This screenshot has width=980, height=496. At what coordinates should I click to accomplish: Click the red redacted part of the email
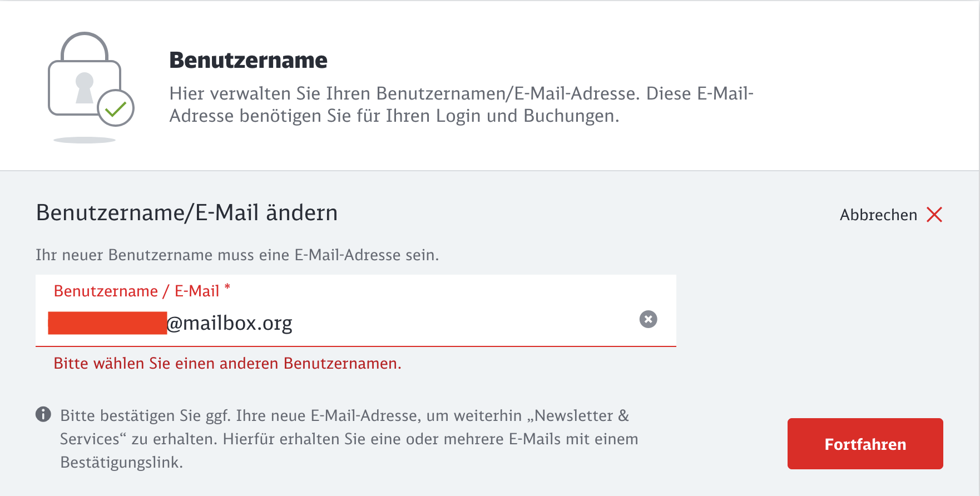[x=107, y=323]
